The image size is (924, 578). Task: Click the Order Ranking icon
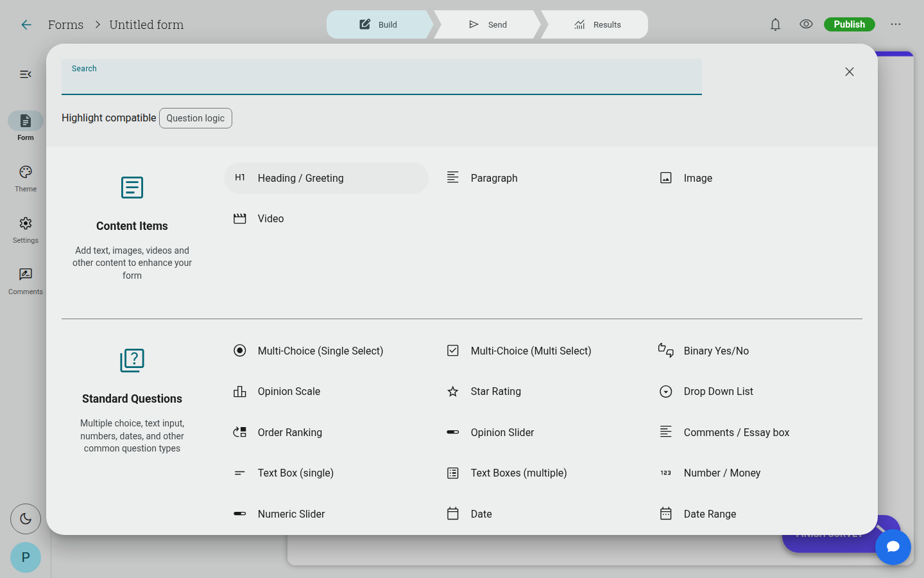tap(240, 432)
